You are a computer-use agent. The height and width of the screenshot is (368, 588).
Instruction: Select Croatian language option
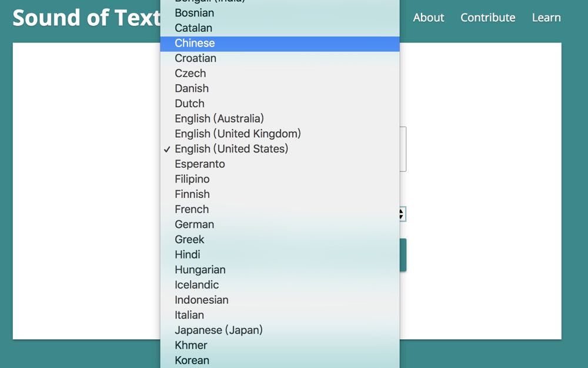280,58
